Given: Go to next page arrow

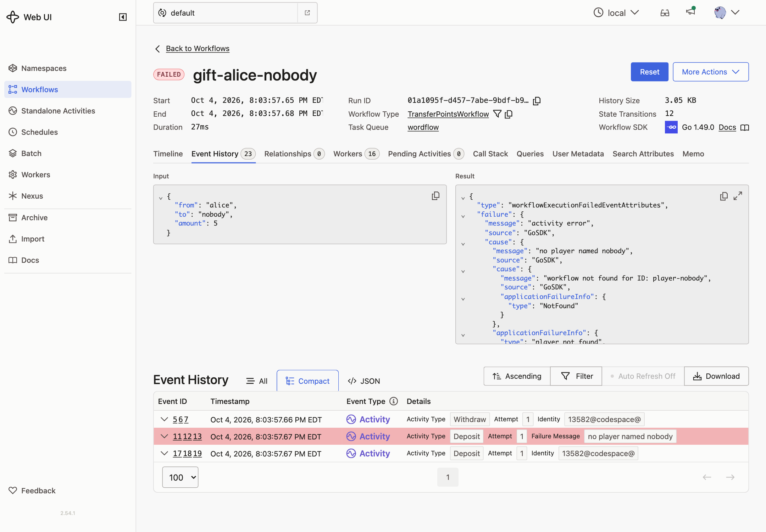Looking at the screenshot, I should (x=730, y=477).
